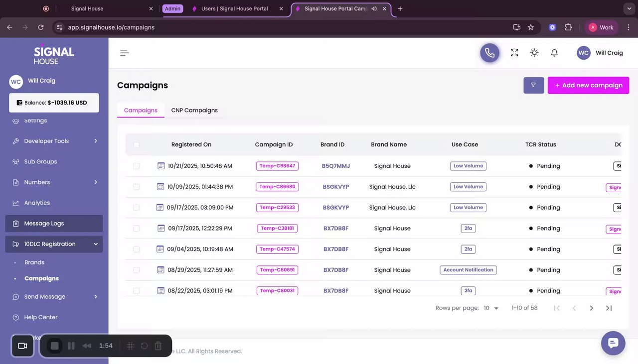
Task: Switch to the CNP Campaigns tab
Action: click(x=194, y=110)
